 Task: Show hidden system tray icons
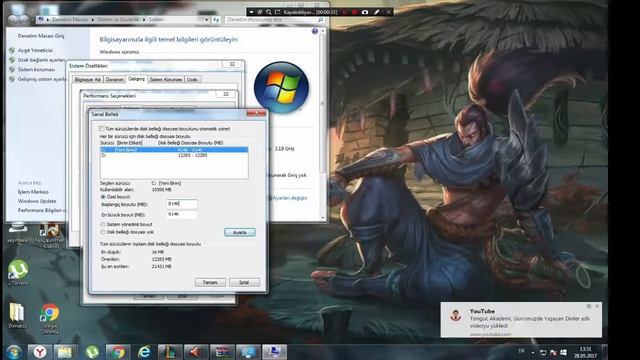click(533, 352)
